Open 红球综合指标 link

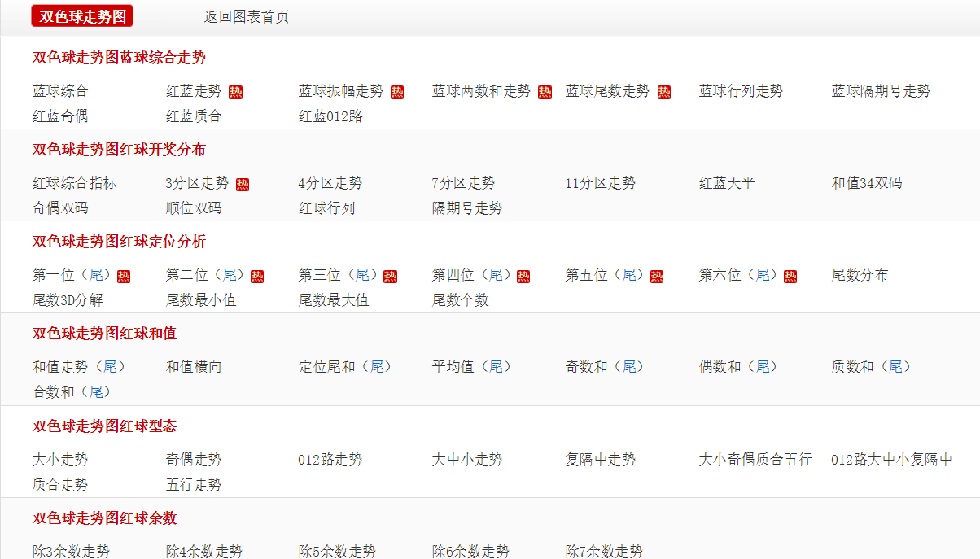tap(75, 183)
